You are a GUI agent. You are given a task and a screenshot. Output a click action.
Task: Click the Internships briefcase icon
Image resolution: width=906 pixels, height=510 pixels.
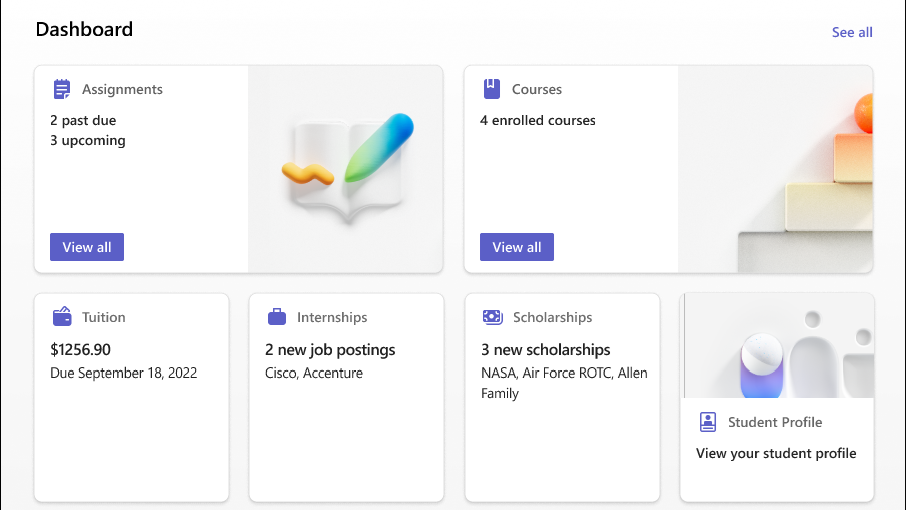277,317
